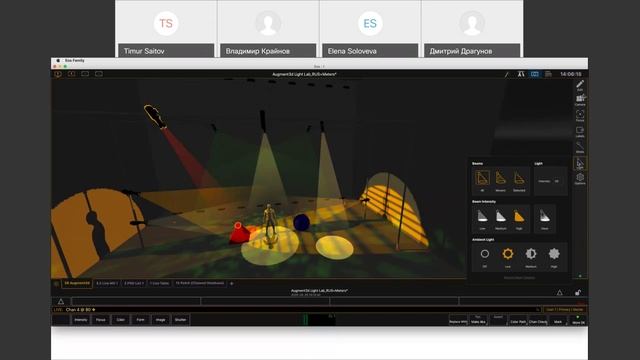
Task: Set Ambient Light to Low
Action: [x=508, y=257]
